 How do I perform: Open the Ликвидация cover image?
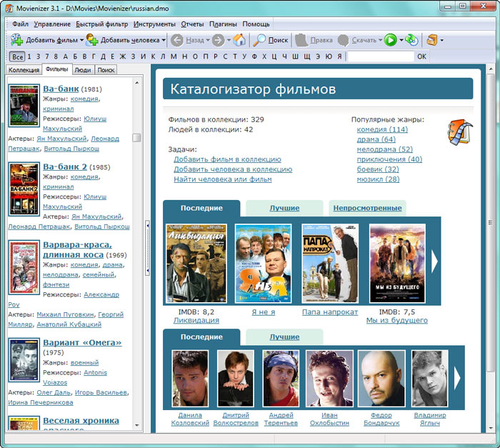196,263
